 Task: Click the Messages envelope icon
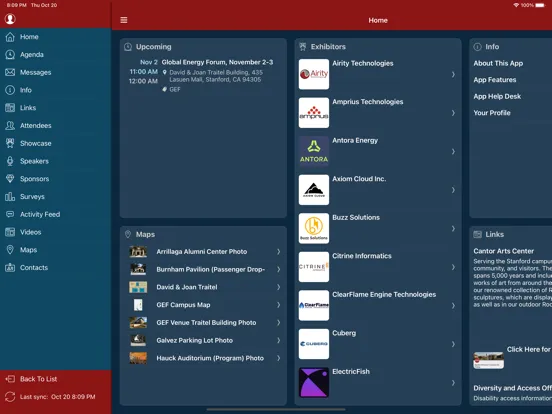click(x=10, y=72)
